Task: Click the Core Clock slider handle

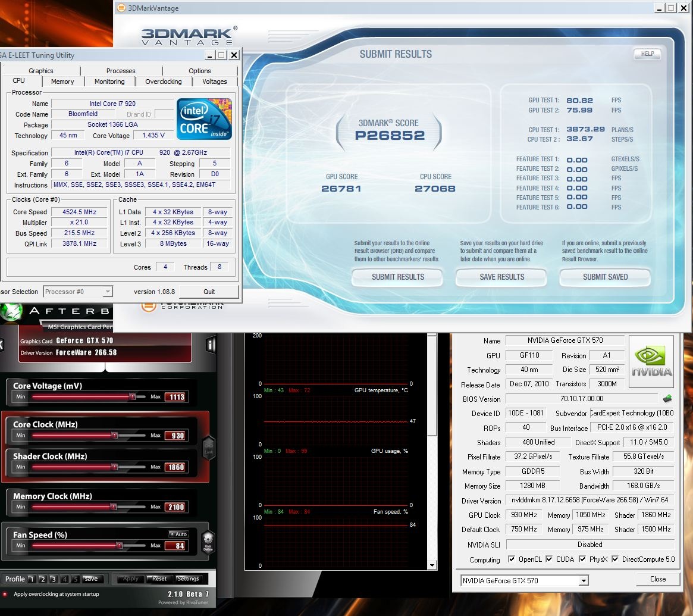Action: 114,435
